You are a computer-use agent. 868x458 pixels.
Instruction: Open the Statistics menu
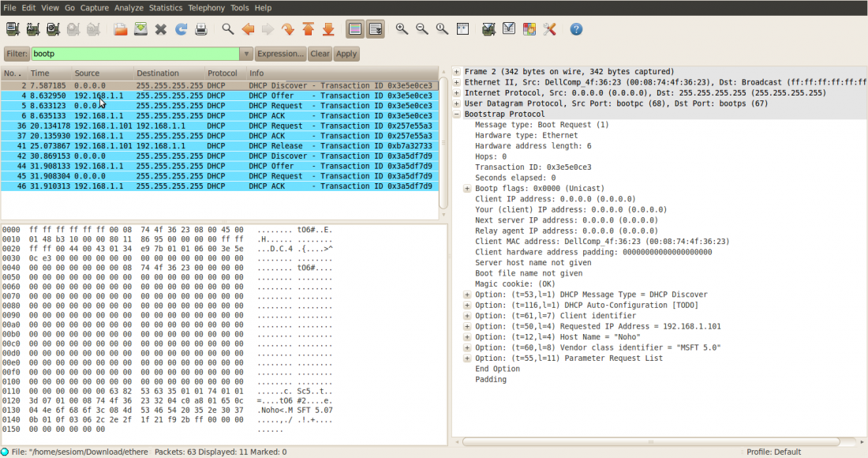click(166, 8)
